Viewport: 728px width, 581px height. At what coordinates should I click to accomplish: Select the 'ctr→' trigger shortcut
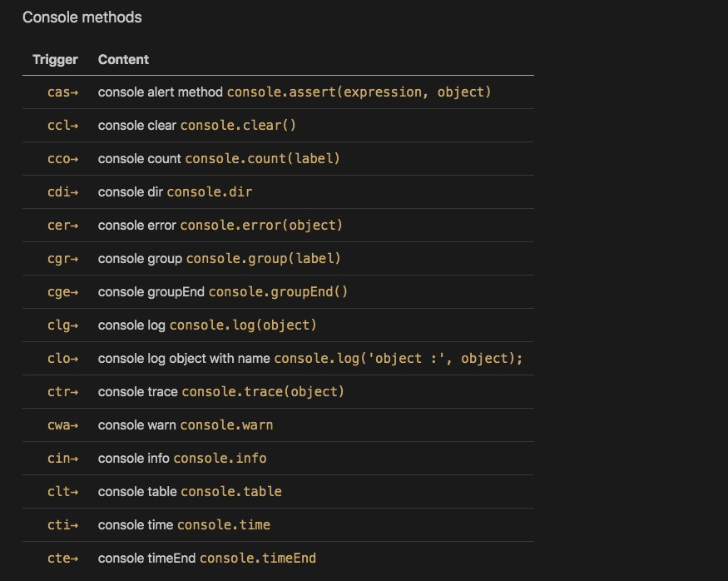click(62, 392)
